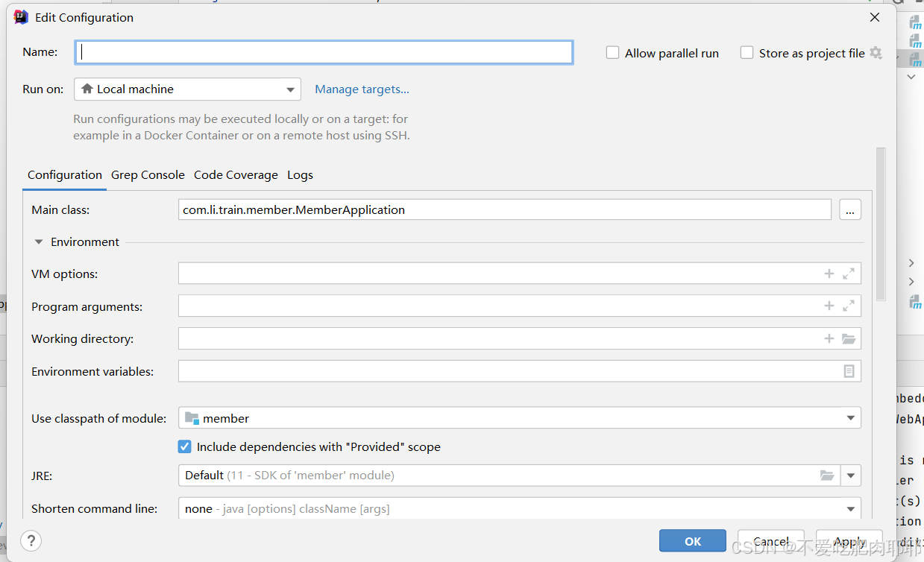Click the browse "..." button beside Main class
924x562 pixels.
click(x=849, y=209)
